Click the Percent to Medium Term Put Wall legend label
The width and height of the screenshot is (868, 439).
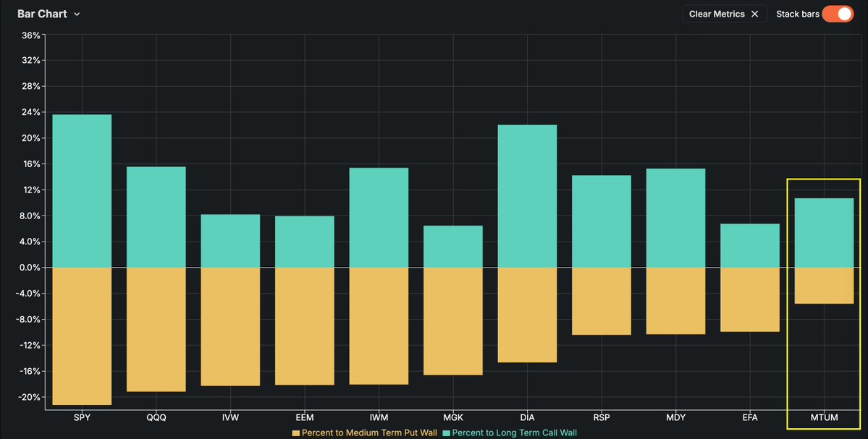coord(369,433)
